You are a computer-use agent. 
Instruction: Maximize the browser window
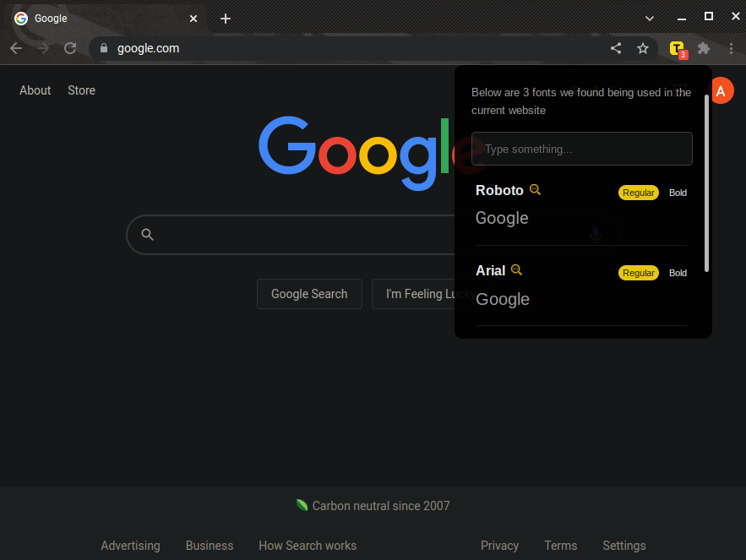709,17
